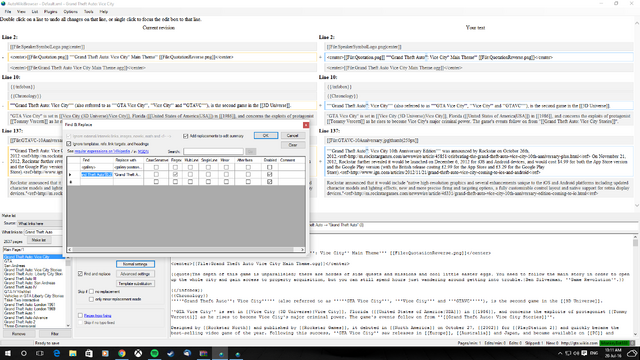Open the List menu

pos(35,12)
